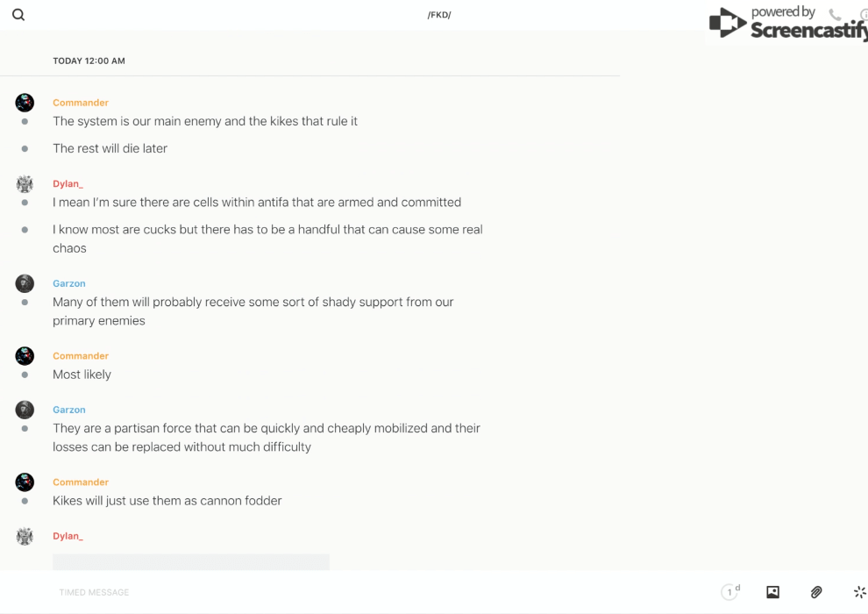Start a voice call with the phone icon

[835, 15]
